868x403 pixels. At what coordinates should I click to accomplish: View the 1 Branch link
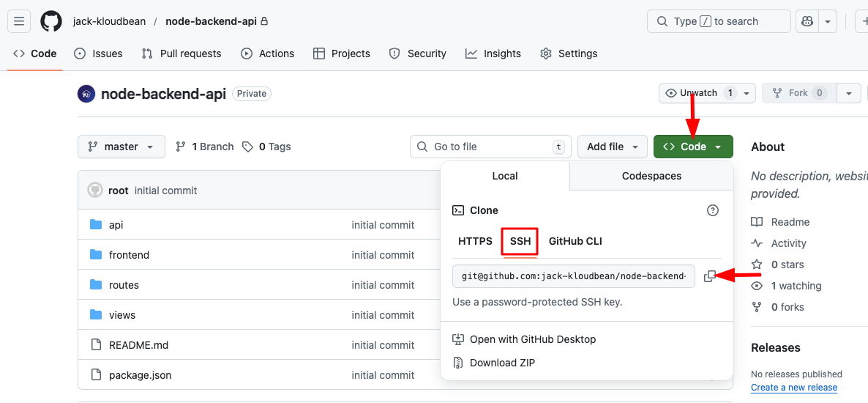205,147
